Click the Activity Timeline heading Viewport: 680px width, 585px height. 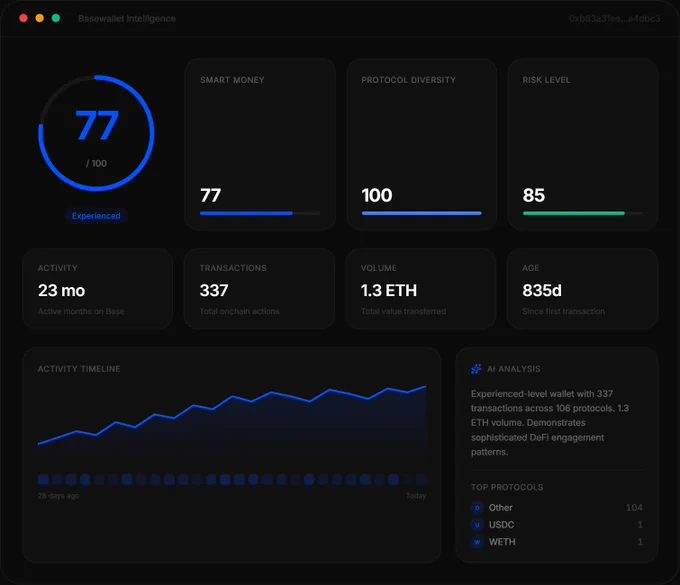[x=79, y=369]
